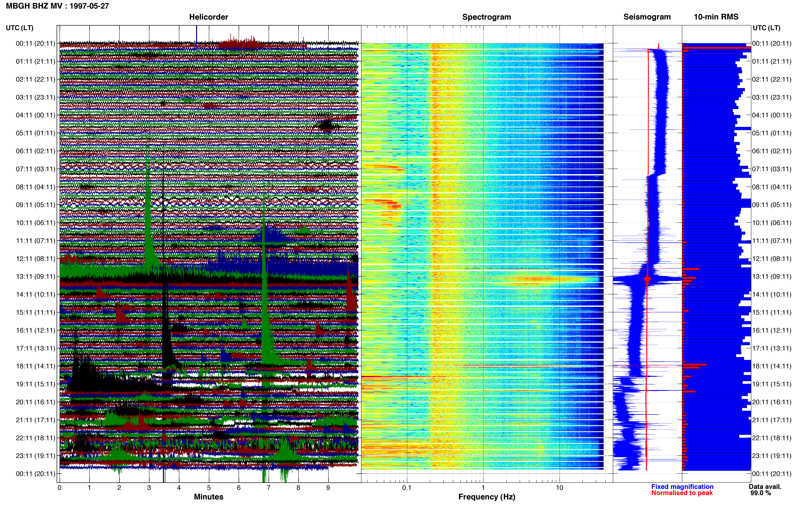Click left time label '00:11 (20:11)' at top
812x508 pixels.
click(x=36, y=43)
